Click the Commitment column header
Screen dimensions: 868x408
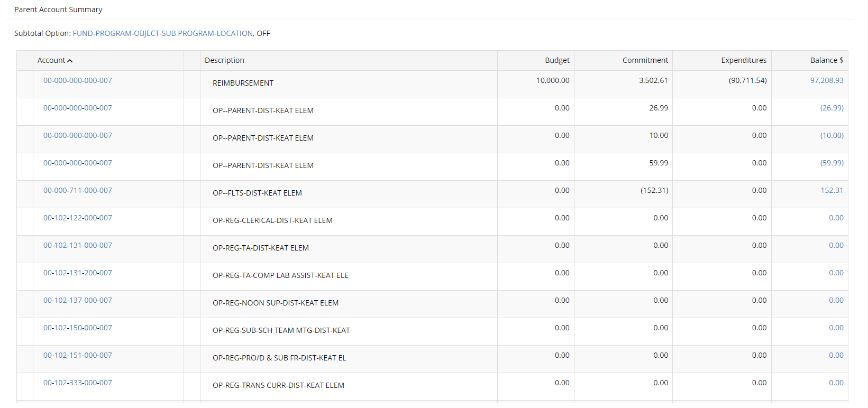tap(645, 60)
